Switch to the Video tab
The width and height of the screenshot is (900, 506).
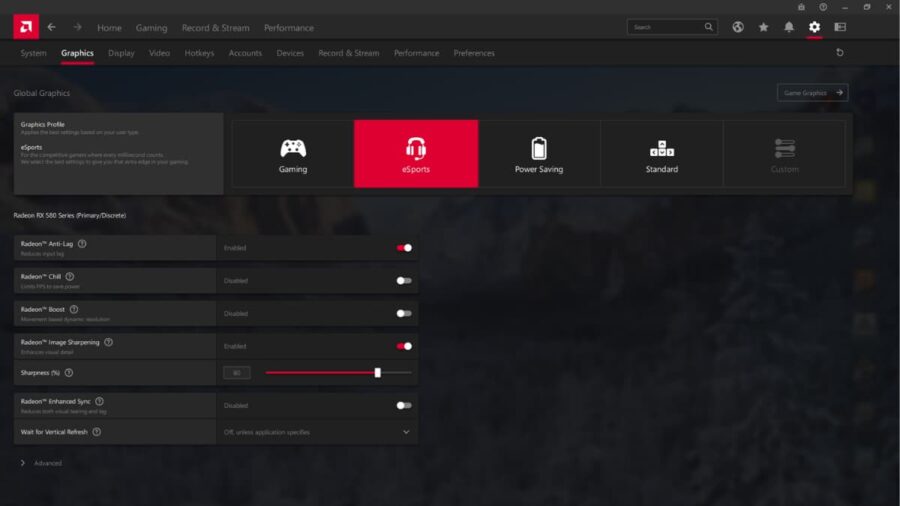coord(159,53)
